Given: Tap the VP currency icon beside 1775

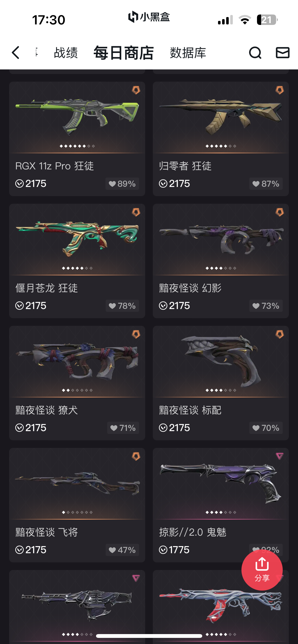Looking at the screenshot, I should tap(163, 550).
